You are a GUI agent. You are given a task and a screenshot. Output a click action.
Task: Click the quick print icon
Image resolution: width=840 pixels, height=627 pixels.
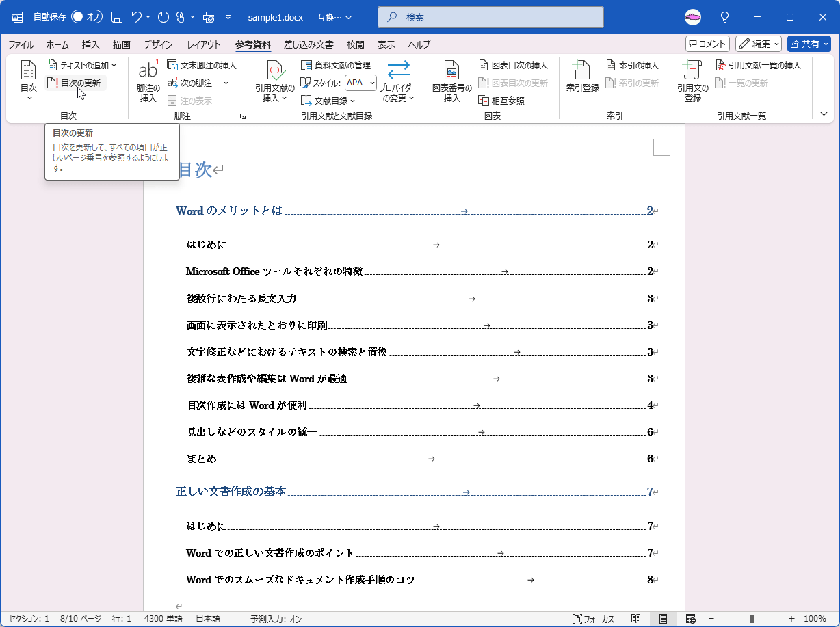tap(209, 16)
